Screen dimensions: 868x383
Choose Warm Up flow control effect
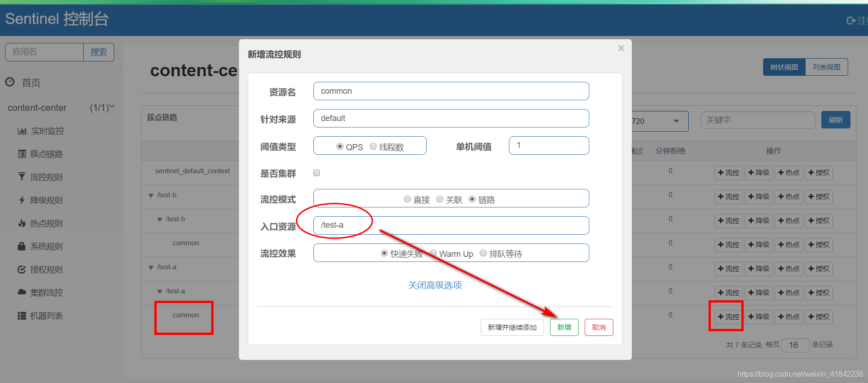coord(434,253)
